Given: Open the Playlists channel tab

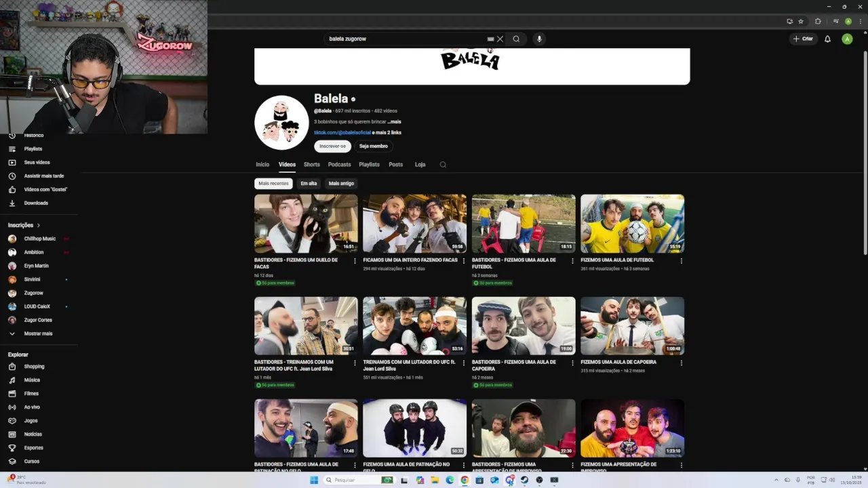Looking at the screenshot, I should tap(370, 165).
